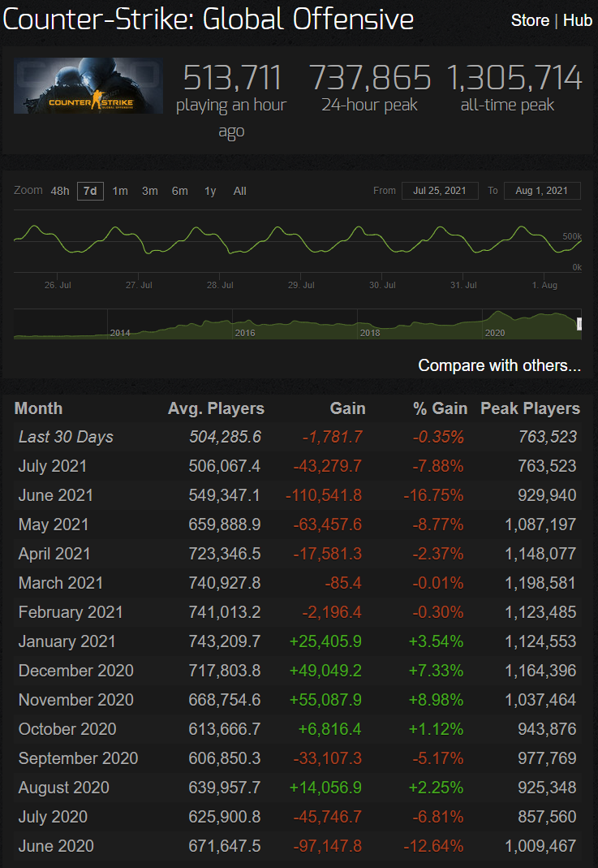Click peak players value 1,198,581
The width and height of the screenshot is (598, 868).
point(540,583)
